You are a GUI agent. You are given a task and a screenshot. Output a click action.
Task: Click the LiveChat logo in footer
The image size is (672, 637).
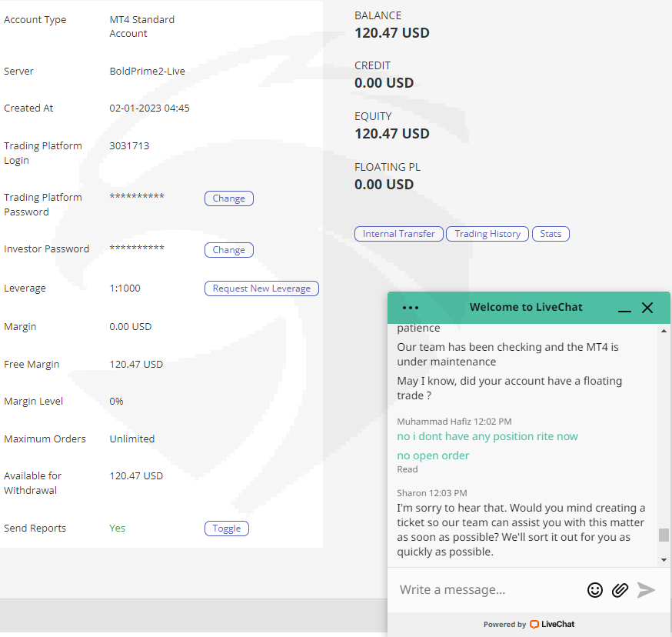(552, 624)
